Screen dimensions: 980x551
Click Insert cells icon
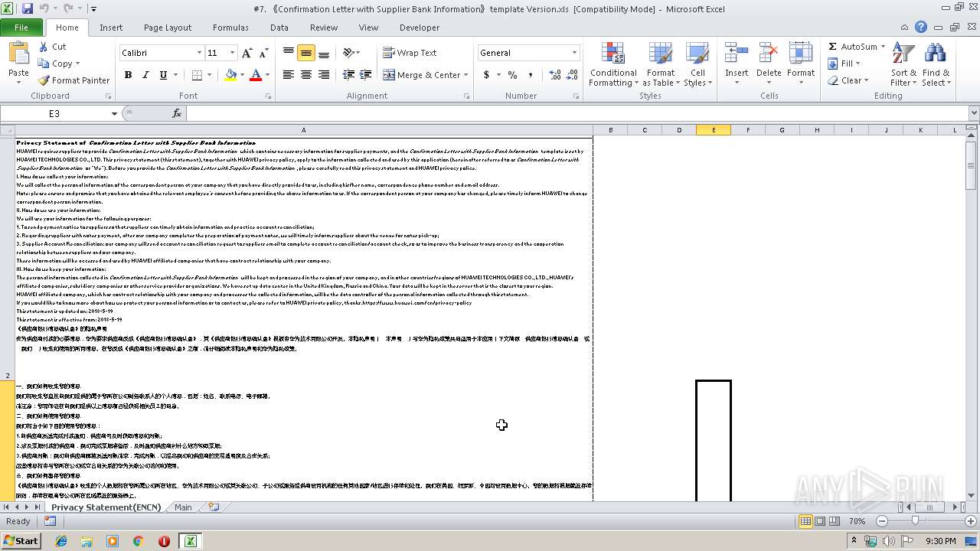737,54
